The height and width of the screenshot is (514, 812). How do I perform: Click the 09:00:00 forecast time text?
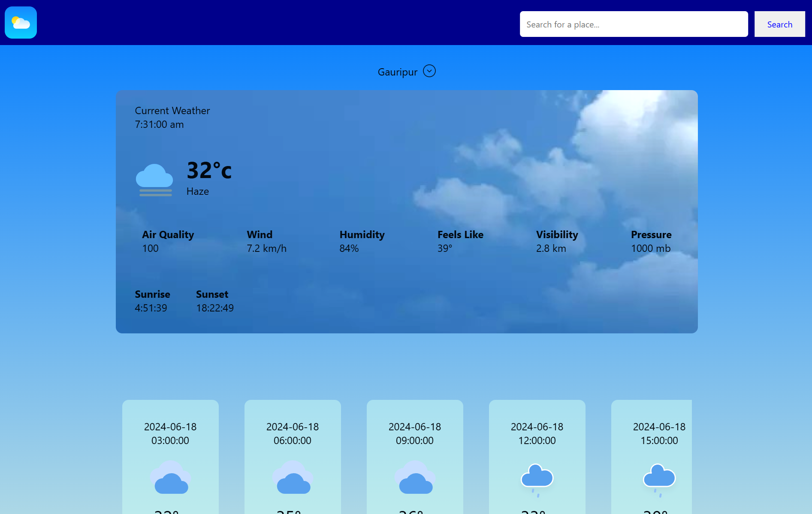(x=415, y=441)
